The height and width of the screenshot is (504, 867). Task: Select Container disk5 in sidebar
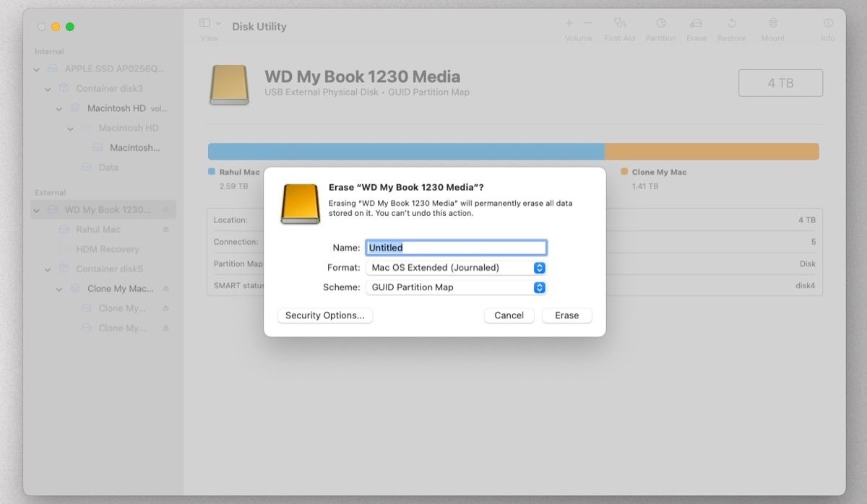pyautogui.click(x=103, y=269)
